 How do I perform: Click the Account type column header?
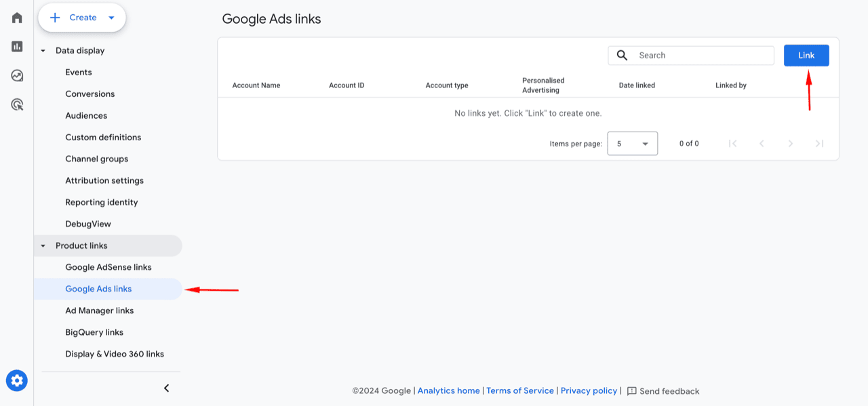447,85
